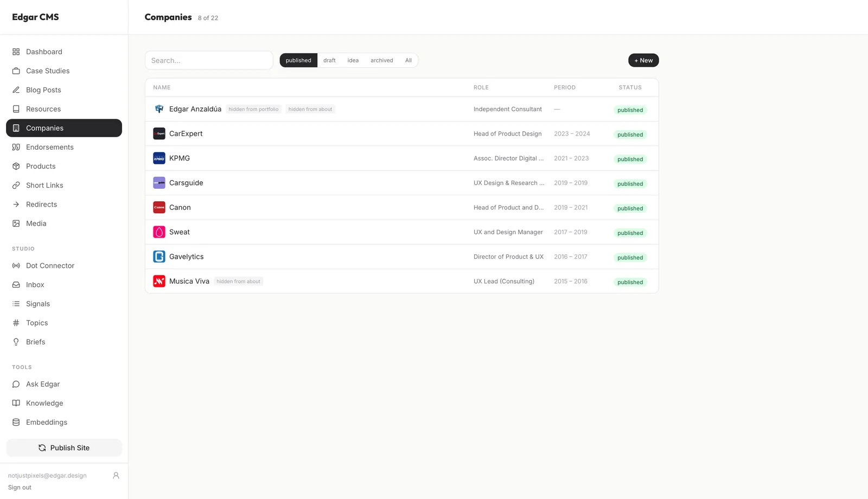Select the Signals list icon
Screen dimensions: 868x499
pyautogui.click(x=16, y=304)
